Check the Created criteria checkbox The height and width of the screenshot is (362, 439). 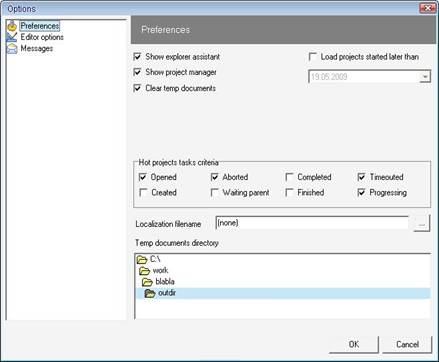pyautogui.click(x=143, y=192)
